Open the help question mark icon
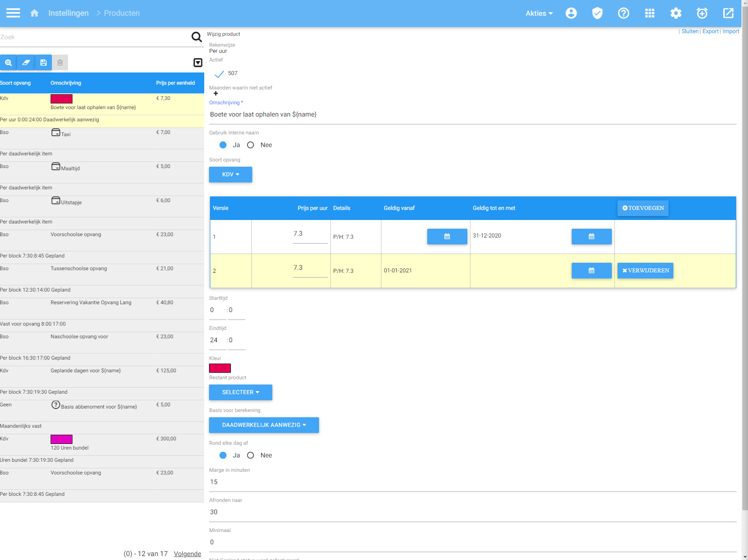The height and width of the screenshot is (560, 748). (x=623, y=13)
